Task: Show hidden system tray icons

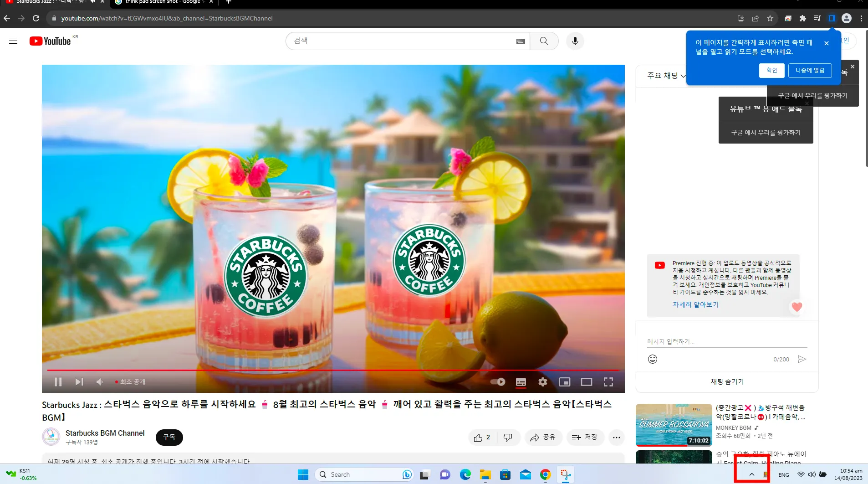Action: (752, 474)
